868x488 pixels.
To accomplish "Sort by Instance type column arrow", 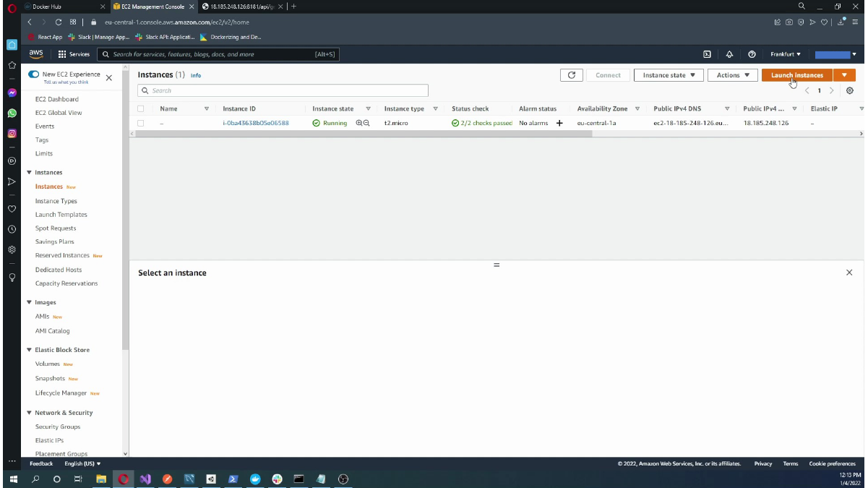I will coord(435,108).
